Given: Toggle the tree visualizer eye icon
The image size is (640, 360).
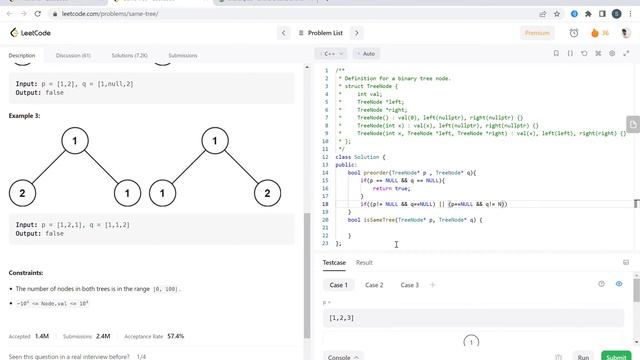Looking at the screenshot, I should [619, 284].
